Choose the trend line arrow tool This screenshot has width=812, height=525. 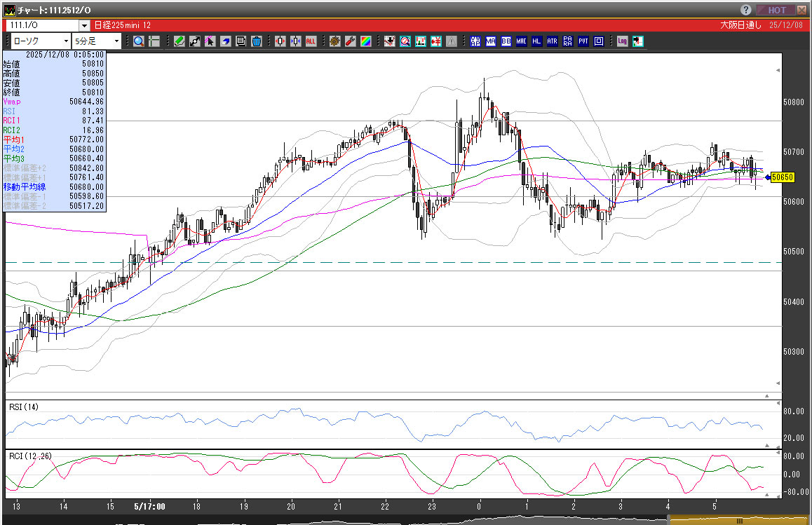point(195,41)
